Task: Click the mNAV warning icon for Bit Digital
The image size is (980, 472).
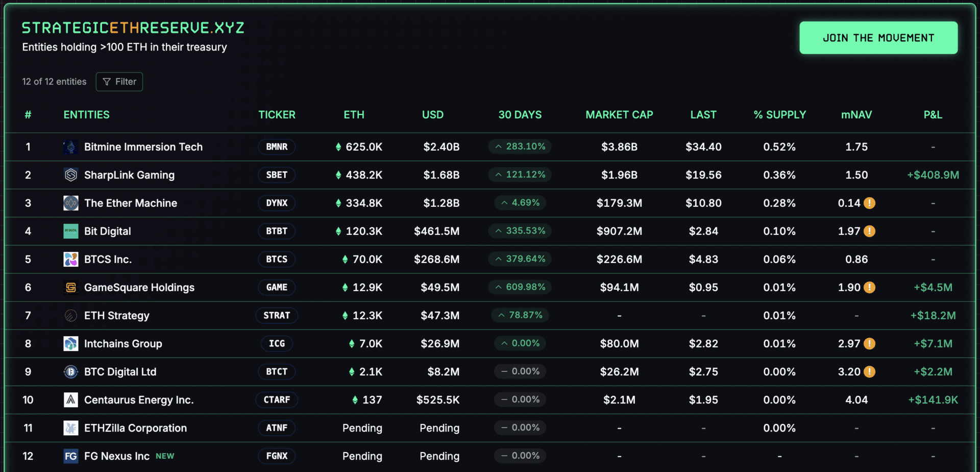Action: (x=870, y=231)
